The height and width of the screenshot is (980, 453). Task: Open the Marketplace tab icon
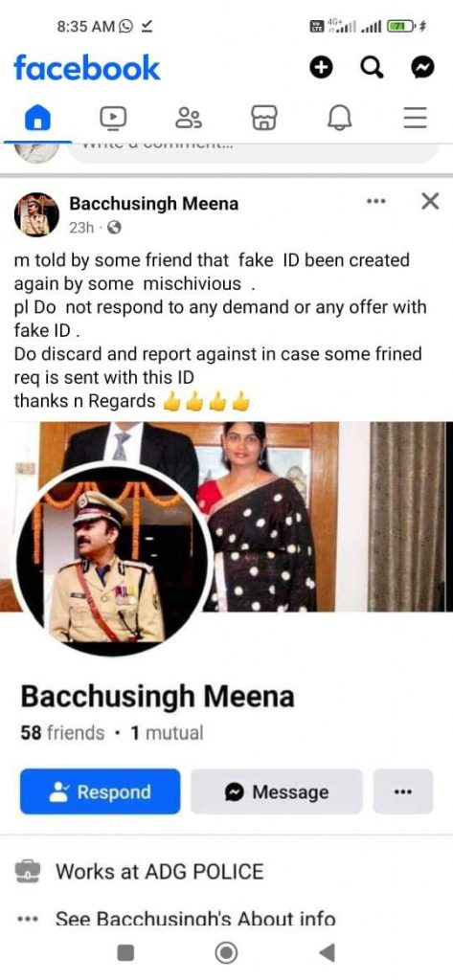pos(264,117)
